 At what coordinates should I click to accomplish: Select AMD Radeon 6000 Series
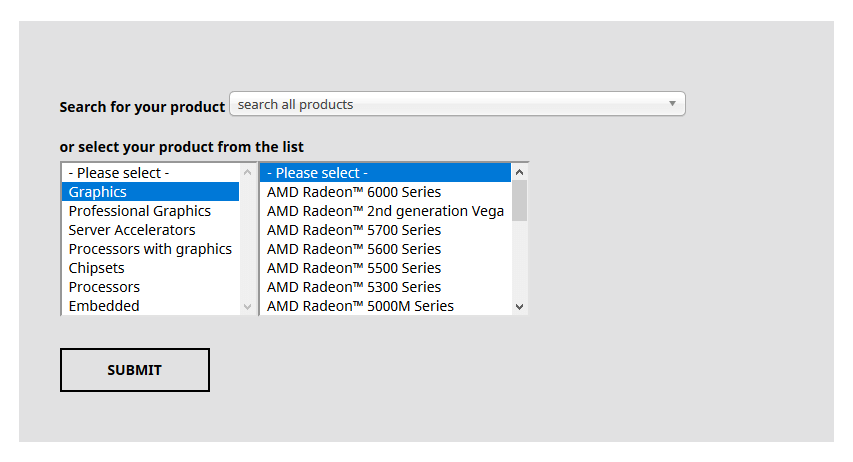click(x=385, y=192)
